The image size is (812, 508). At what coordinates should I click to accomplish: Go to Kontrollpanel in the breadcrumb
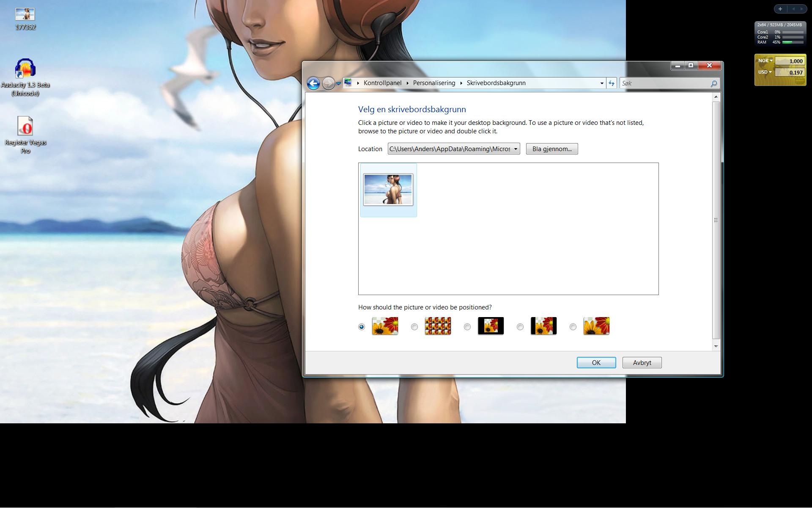[x=382, y=83]
